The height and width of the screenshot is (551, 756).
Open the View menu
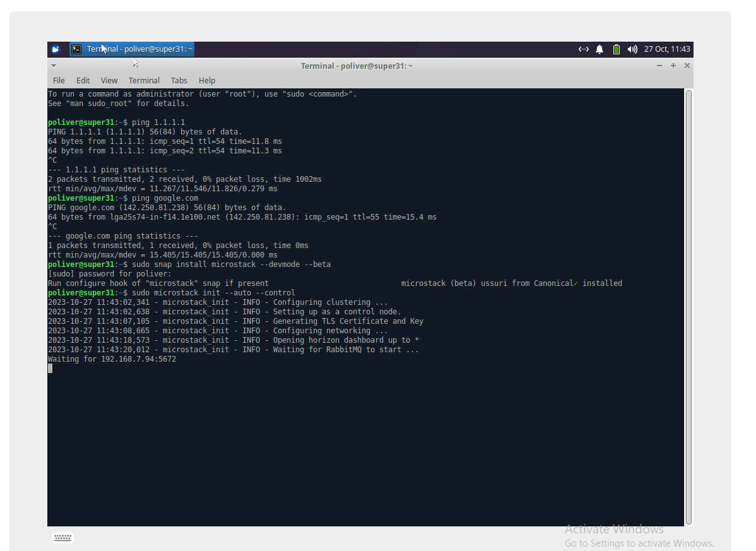point(109,81)
